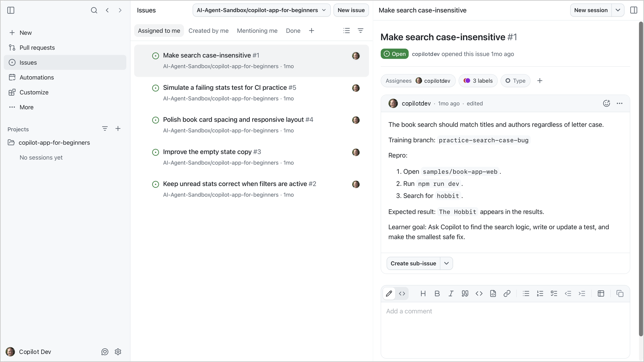Toggle the right side panel icon
Image resolution: width=644 pixels, height=362 pixels.
pyautogui.click(x=634, y=10)
